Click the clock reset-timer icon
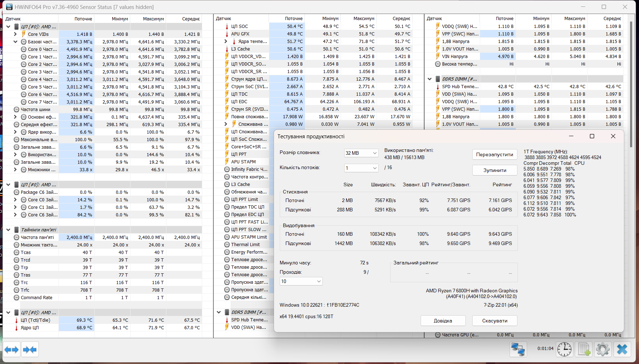The height and width of the screenshot is (364, 639). click(x=564, y=349)
